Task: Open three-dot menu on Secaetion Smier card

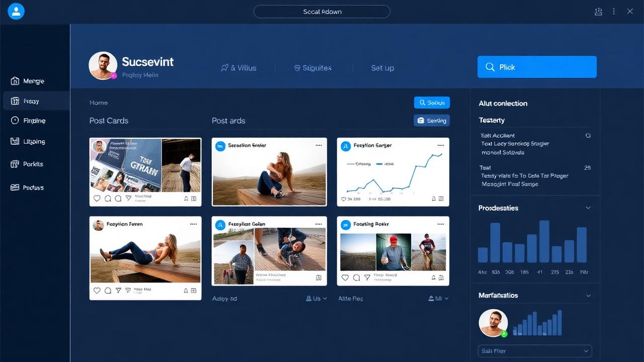Action: [x=318, y=145]
